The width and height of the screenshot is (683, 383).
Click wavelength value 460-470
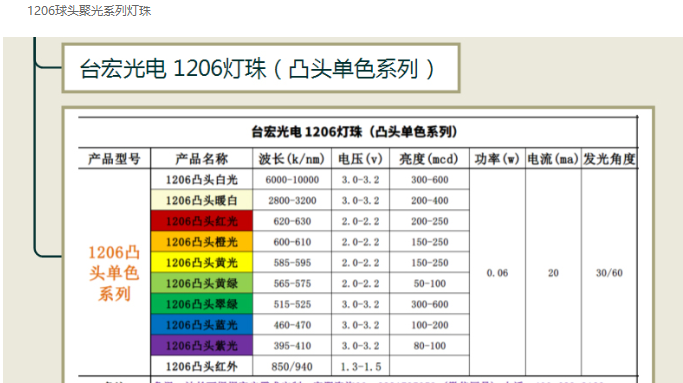point(292,325)
